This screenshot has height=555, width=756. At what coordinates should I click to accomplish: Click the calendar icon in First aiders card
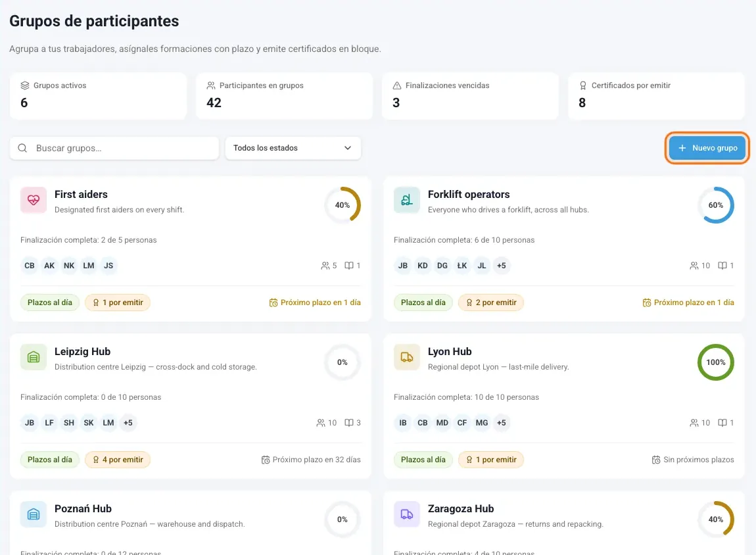[273, 302]
